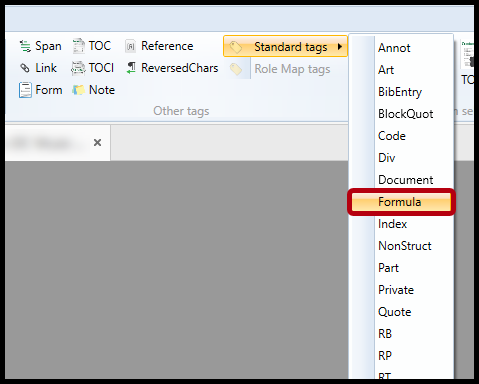
Task: Click the Standard tags label icon
Action: tap(236, 47)
